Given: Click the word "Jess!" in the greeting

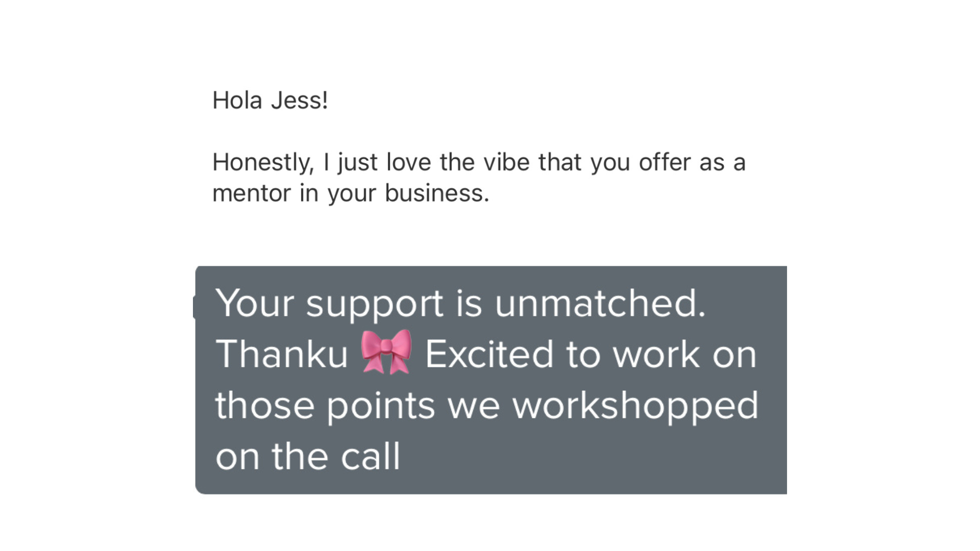Looking at the screenshot, I should coord(300,100).
